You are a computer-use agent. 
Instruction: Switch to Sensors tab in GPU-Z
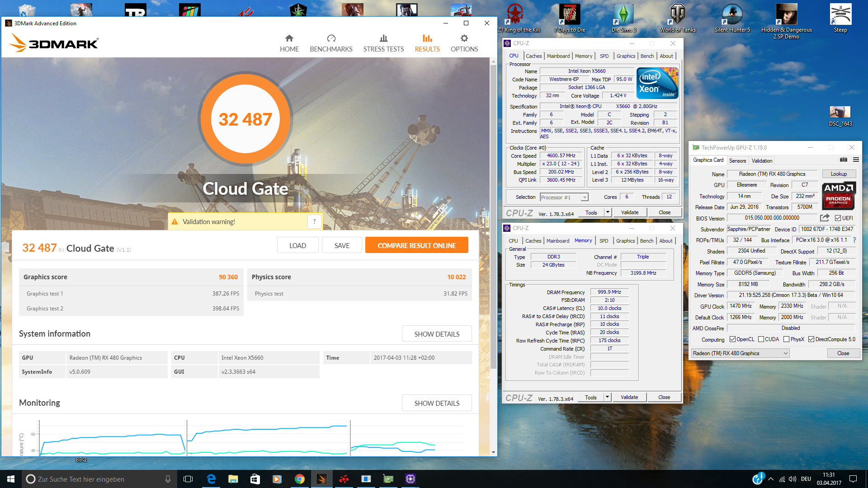click(737, 161)
